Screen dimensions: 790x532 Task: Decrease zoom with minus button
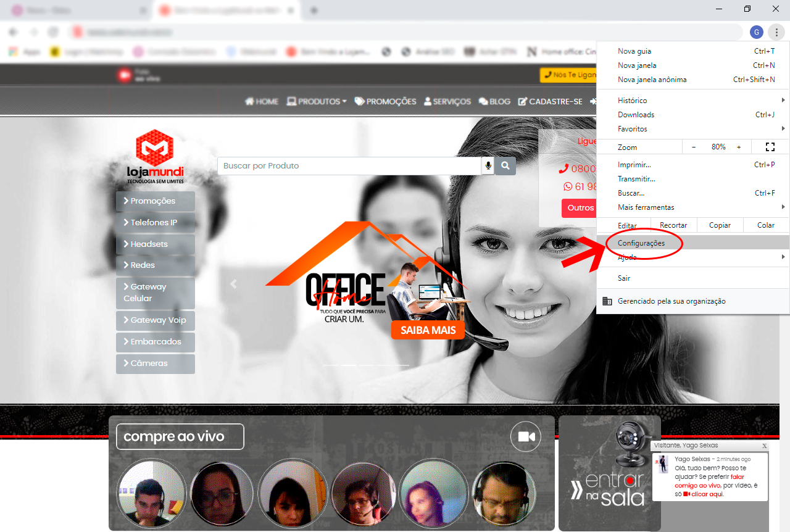point(694,147)
